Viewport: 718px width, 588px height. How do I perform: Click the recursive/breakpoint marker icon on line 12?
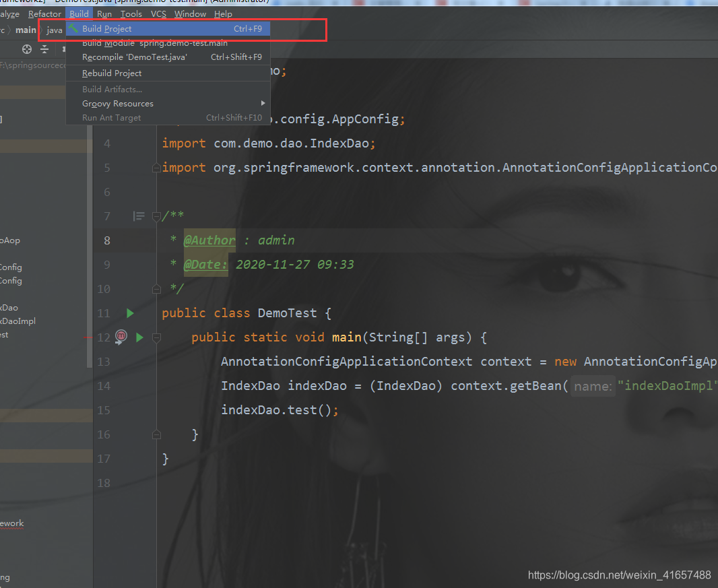[x=121, y=337]
